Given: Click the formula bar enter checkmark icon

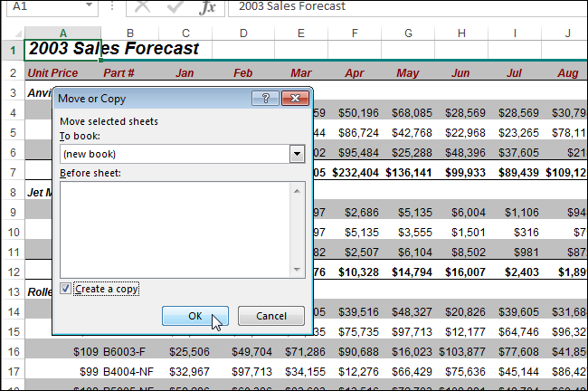Looking at the screenshot, I should point(175,6).
